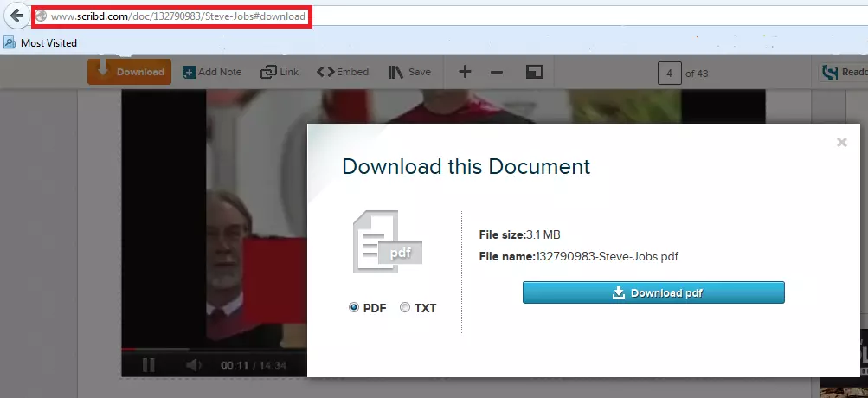Viewport: 868px width, 398px height.
Task: Click the scribd.com URL in address bar
Action: (x=177, y=16)
